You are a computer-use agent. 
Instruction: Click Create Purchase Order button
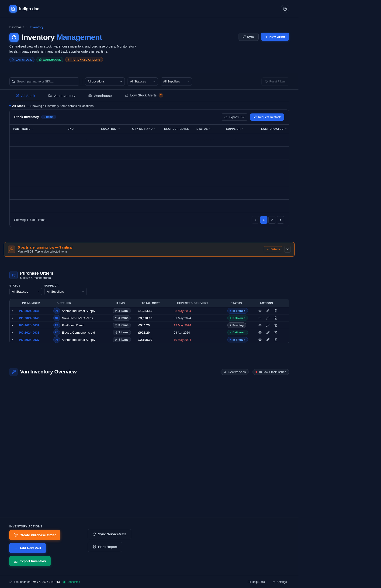[35, 535]
